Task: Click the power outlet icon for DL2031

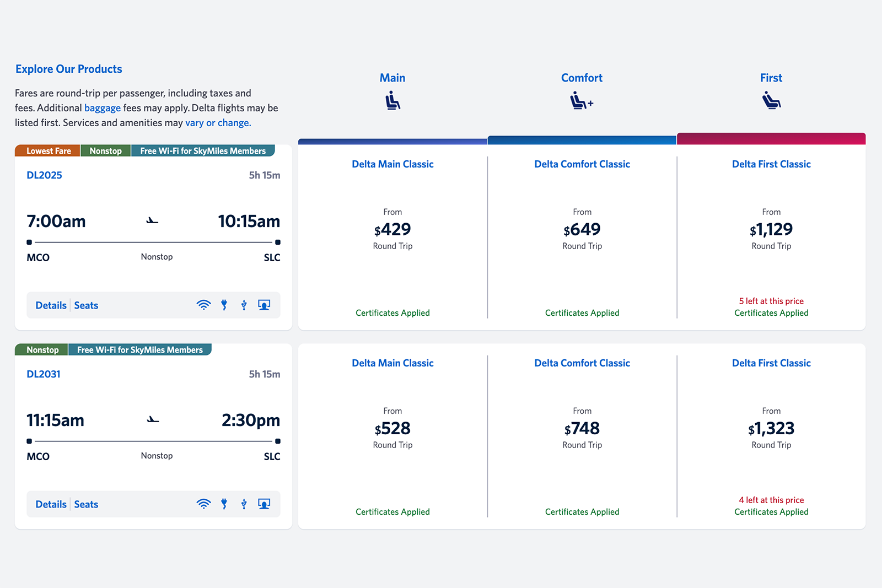Action: click(224, 504)
